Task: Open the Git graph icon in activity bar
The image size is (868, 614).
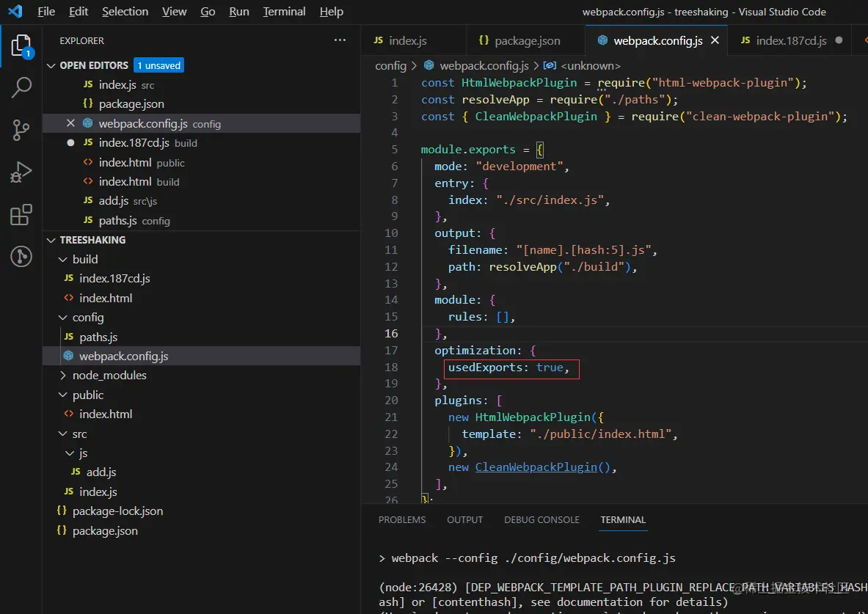Action: click(x=21, y=256)
